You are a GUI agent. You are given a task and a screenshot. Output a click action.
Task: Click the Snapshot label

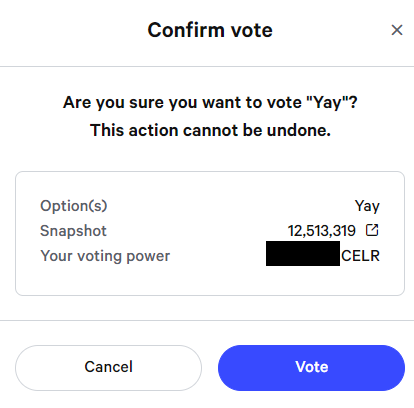coord(73,231)
